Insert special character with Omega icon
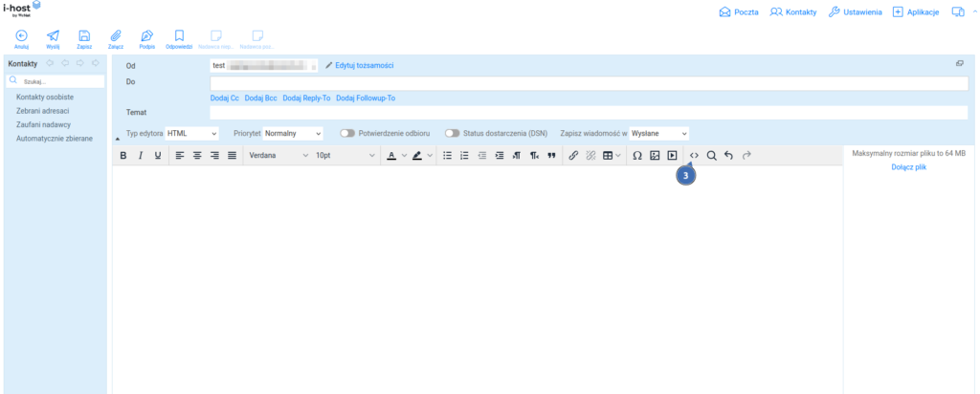The width and height of the screenshot is (980, 394). 637,155
